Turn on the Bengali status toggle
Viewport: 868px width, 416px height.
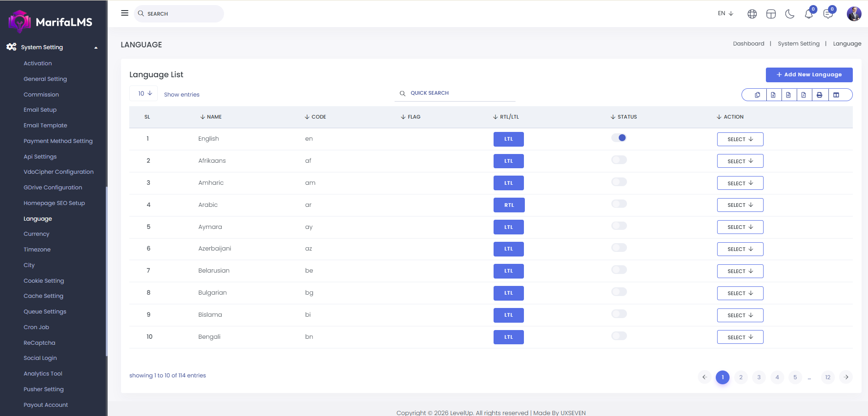click(619, 336)
